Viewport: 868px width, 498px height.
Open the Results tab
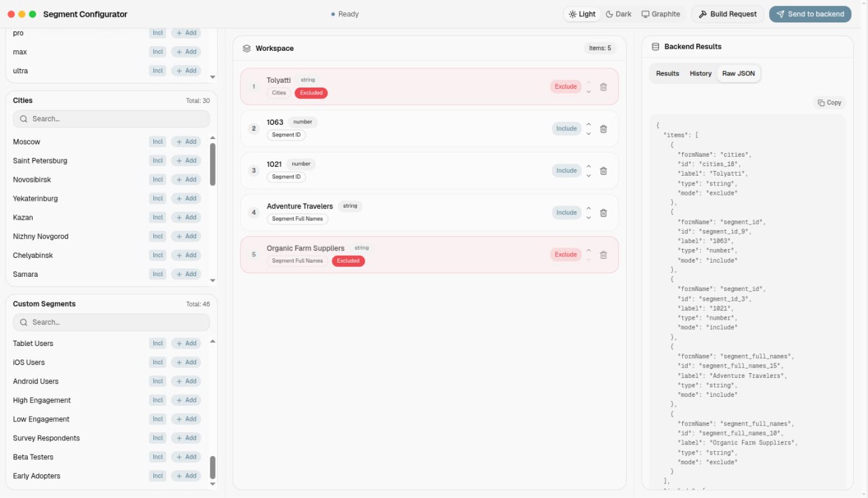pyautogui.click(x=667, y=73)
